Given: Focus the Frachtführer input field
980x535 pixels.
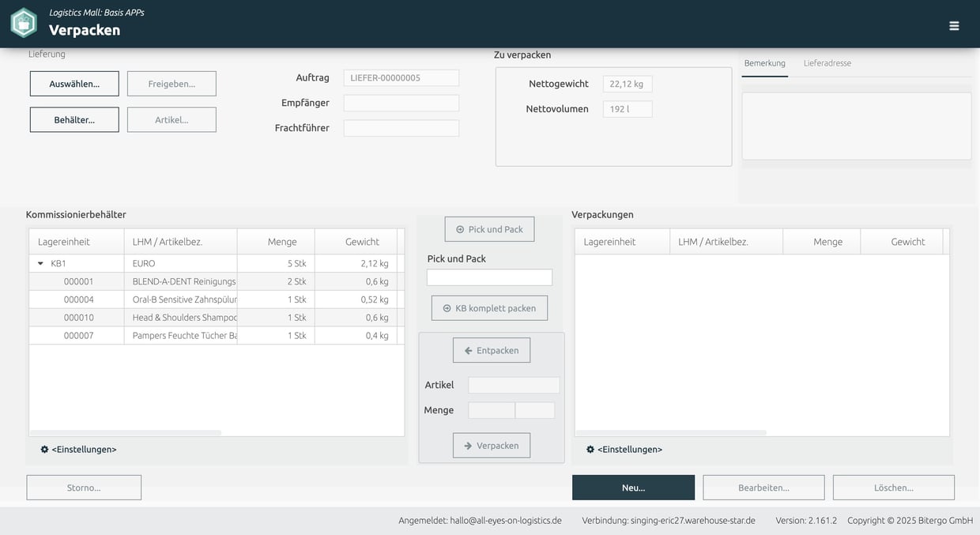Looking at the screenshot, I should click(401, 128).
